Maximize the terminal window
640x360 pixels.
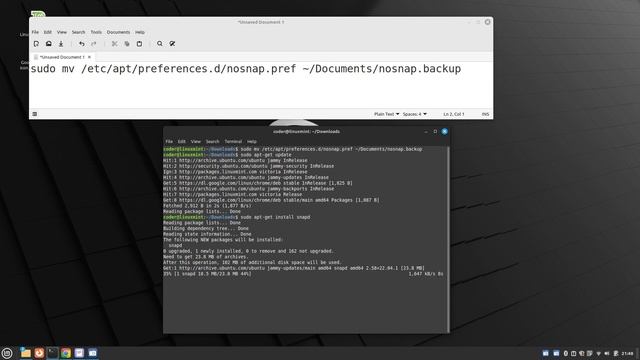pyautogui.click(x=435, y=131)
